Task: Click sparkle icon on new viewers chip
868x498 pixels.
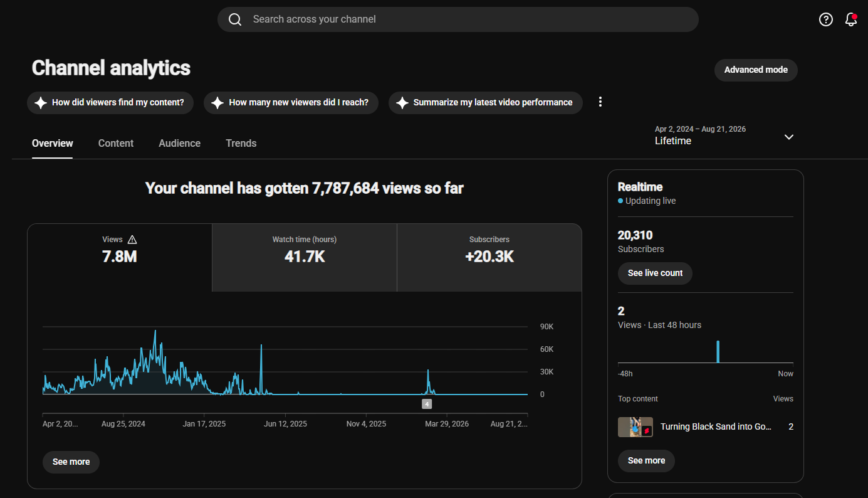Action: [x=217, y=103]
